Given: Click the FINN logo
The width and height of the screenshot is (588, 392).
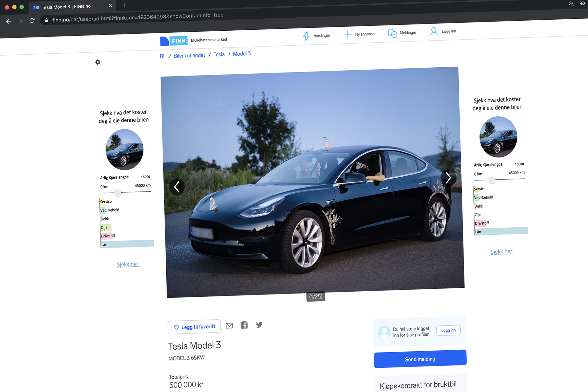Looking at the screenshot, I should click(174, 41).
